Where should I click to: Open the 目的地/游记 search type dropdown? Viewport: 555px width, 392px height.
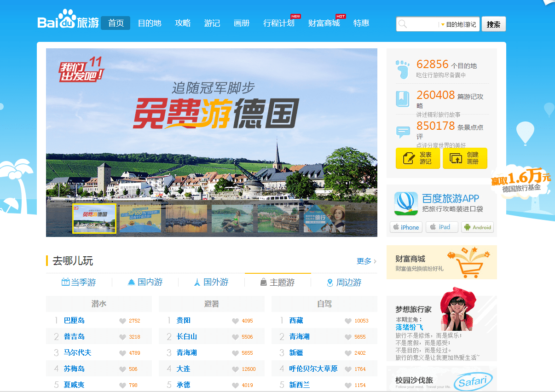point(458,24)
